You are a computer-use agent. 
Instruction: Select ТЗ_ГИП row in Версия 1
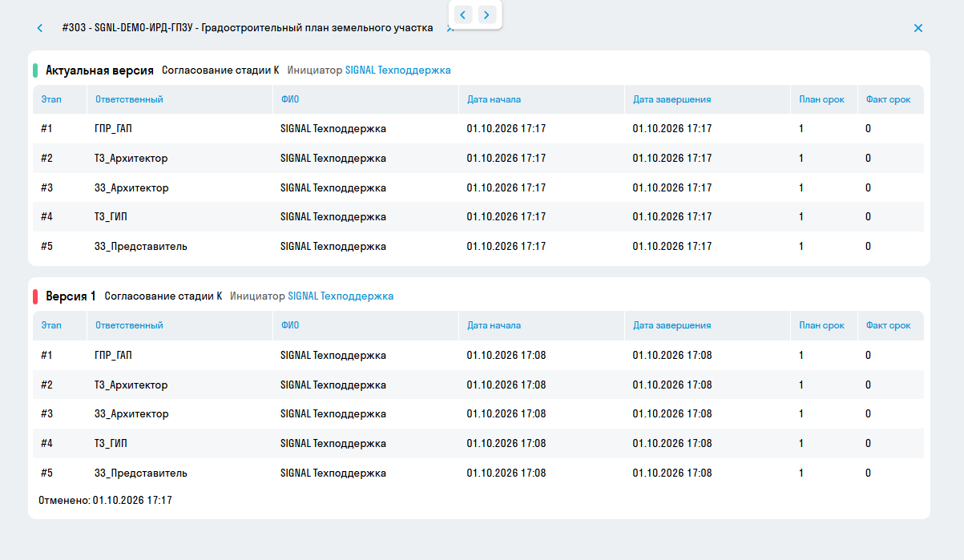point(478,444)
